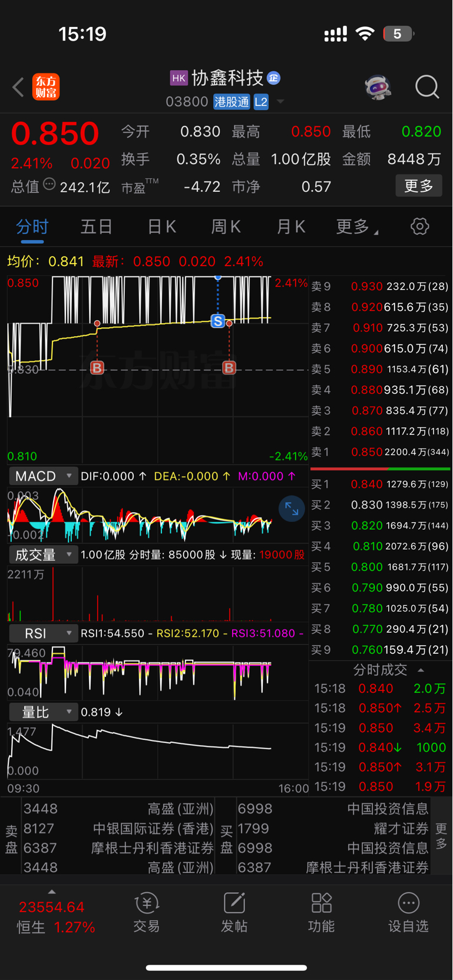Tap the info icon beside 总值
Viewport: 453px width, 980px height.
[x=49, y=185]
